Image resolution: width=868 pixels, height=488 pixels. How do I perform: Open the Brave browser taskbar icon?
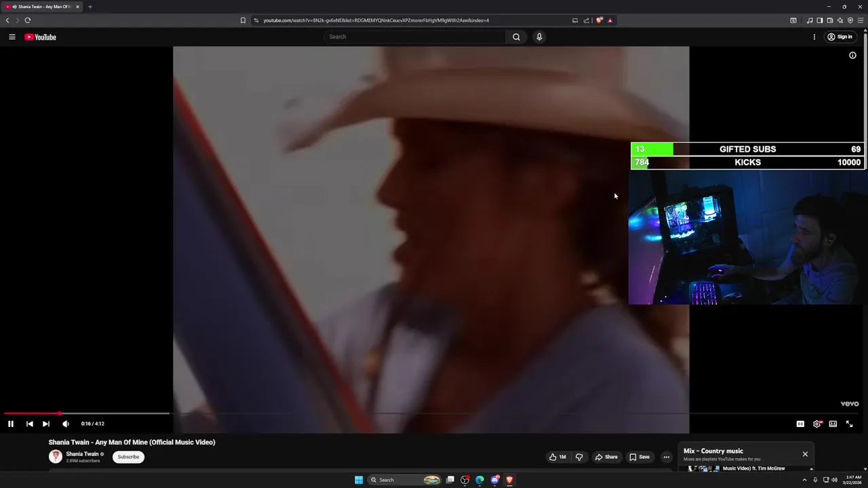pyautogui.click(x=509, y=480)
